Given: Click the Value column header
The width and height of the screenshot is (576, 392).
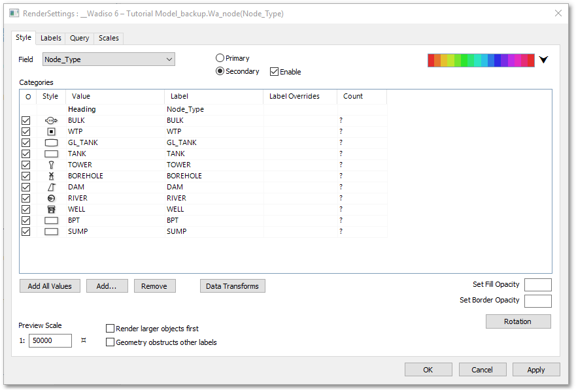Looking at the screenshot, I should point(115,96).
